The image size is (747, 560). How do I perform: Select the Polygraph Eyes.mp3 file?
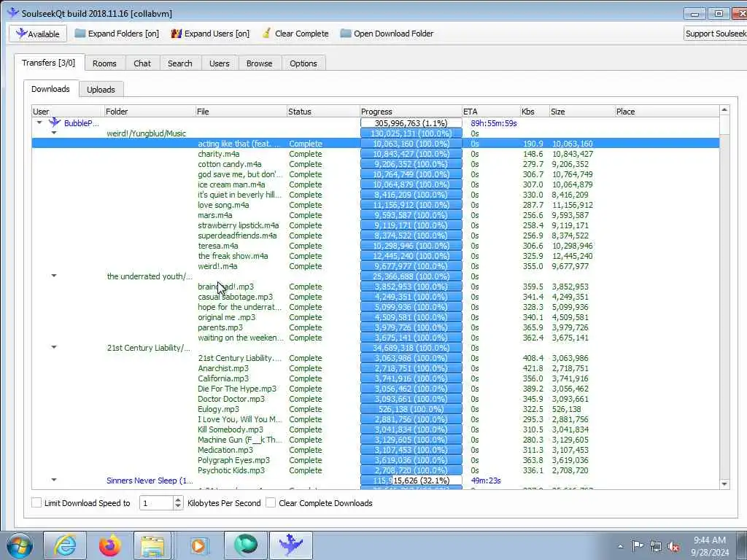click(x=233, y=460)
